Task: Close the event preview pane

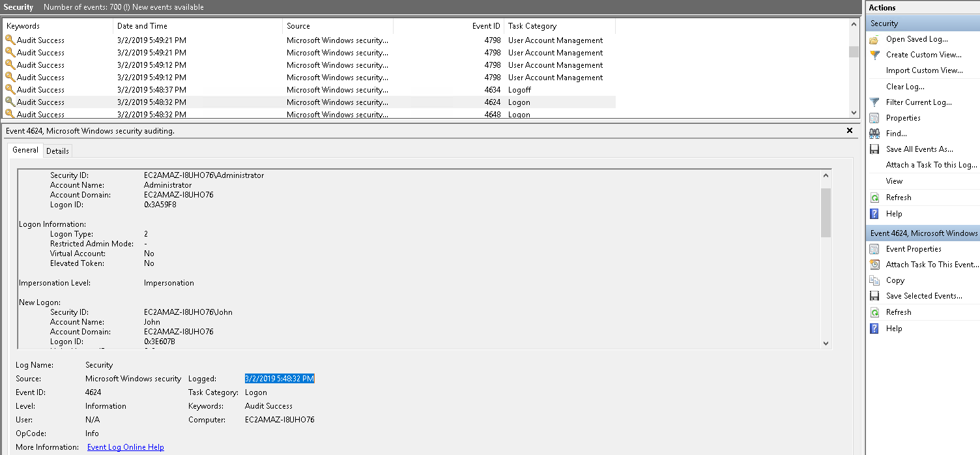Action: (849, 130)
